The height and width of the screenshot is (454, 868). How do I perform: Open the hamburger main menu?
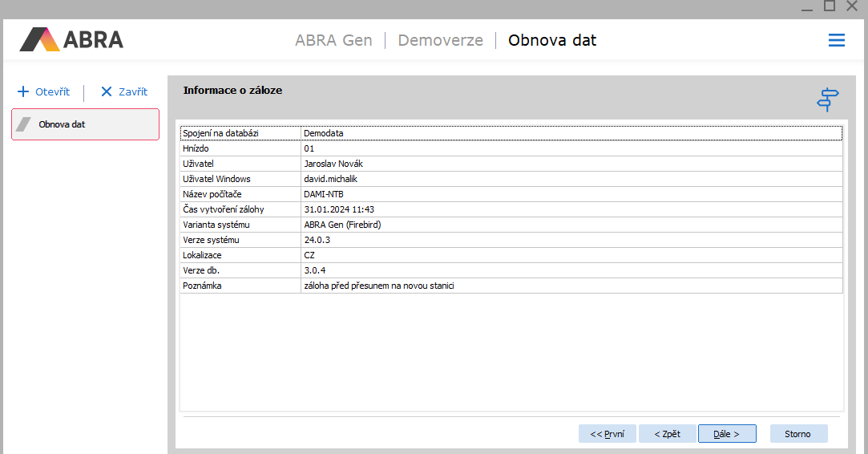[x=837, y=40]
